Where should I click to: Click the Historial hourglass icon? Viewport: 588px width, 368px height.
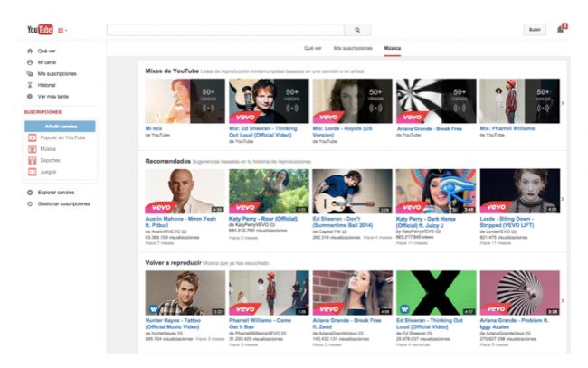coord(30,85)
